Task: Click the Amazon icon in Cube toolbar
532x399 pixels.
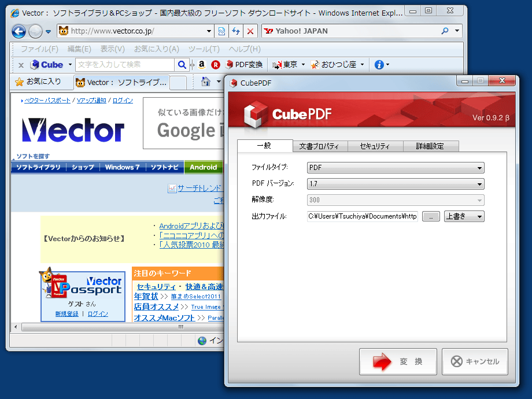Action: pos(202,64)
